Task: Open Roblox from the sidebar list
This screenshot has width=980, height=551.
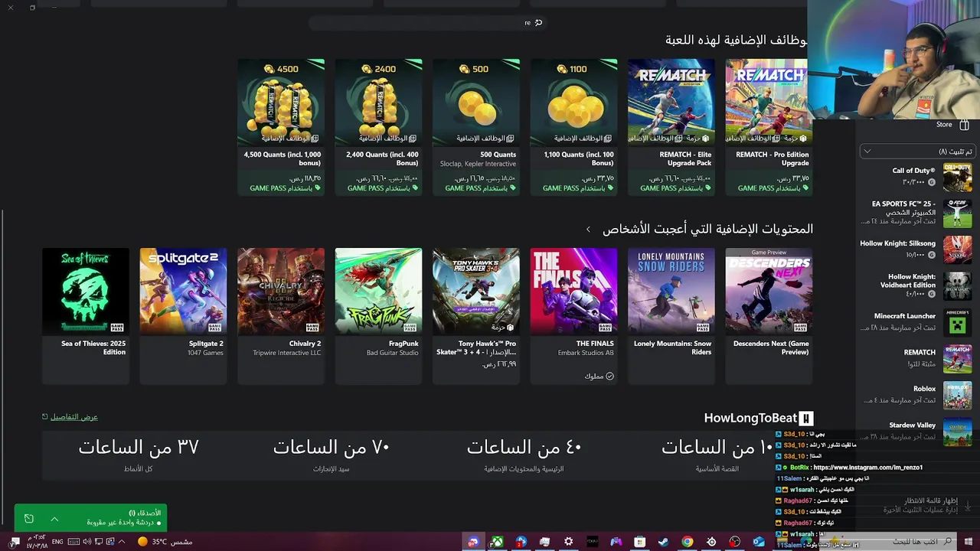Action: (916, 395)
